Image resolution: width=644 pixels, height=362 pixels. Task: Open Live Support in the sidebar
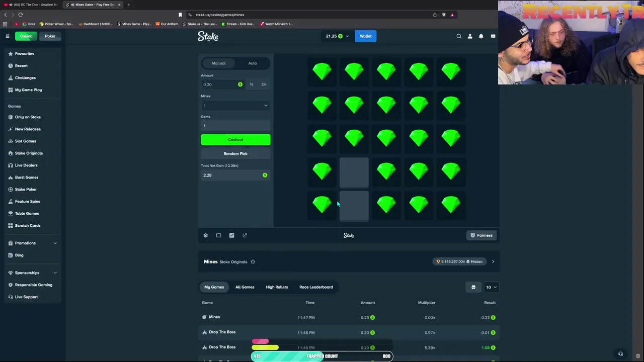(x=32, y=297)
